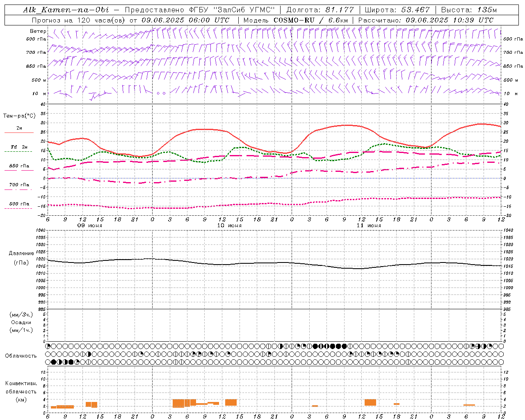Click the date label 10 июня
The image size is (525, 420).
click(x=229, y=225)
